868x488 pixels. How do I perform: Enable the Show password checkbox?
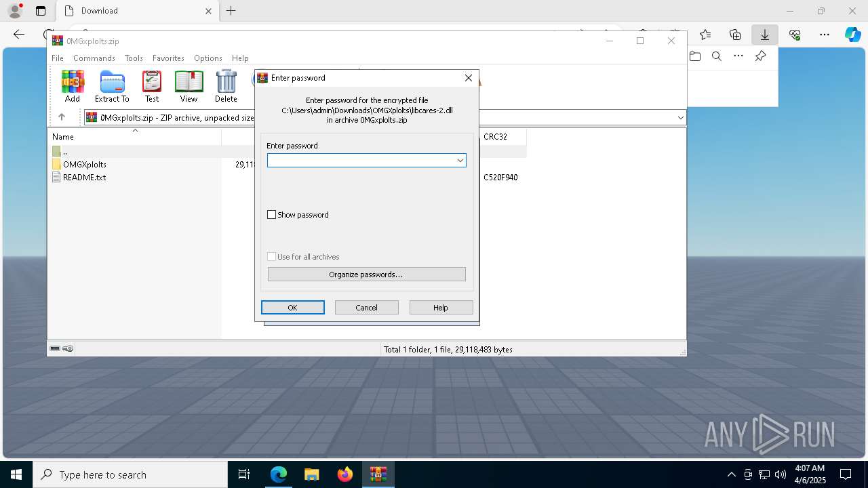pos(272,215)
